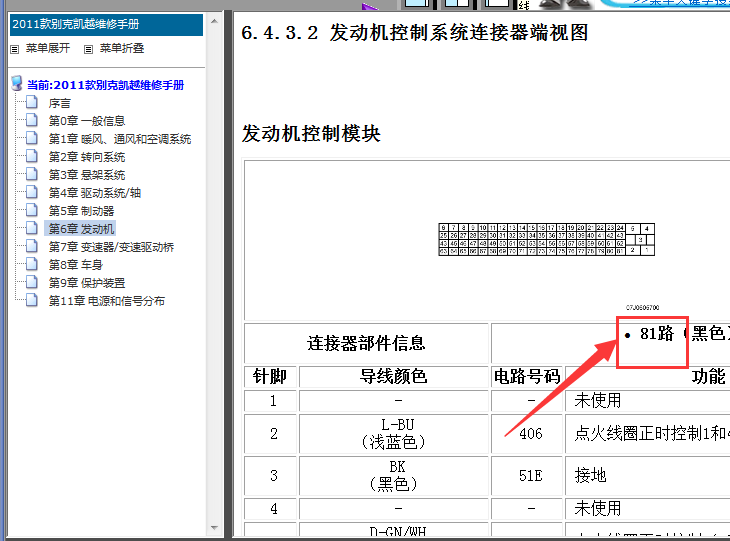This screenshot has width=730, height=541.
Task: Go to 第5章 制动器
Action: 81,211
